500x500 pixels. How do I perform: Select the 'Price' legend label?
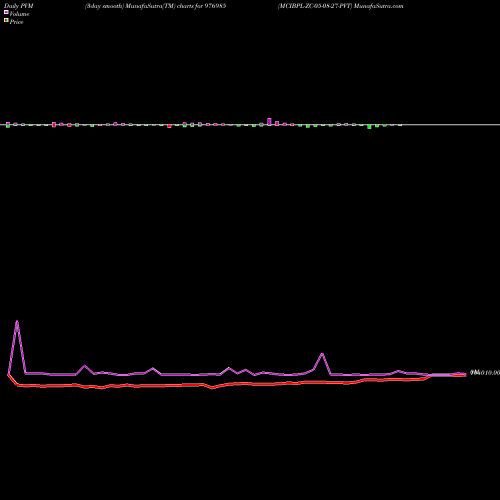pos(16,22)
